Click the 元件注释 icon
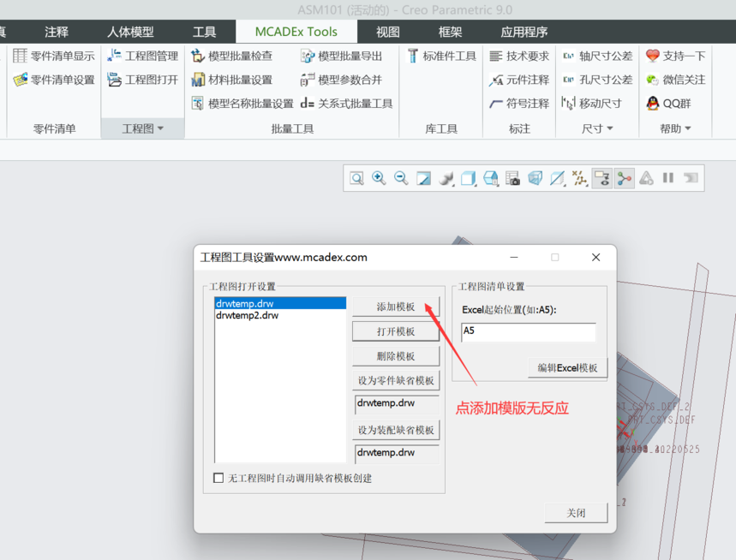The image size is (736, 560). point(496,80)
